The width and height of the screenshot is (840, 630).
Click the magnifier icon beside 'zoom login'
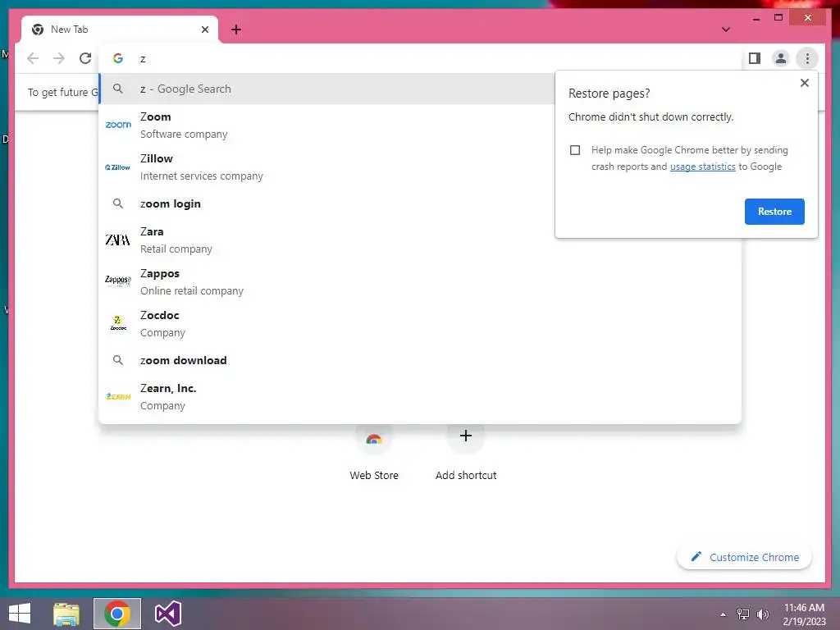click(x=118, y=203)
